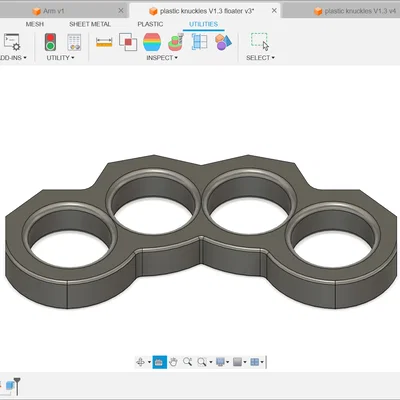400x400 pixels.
Task: Open the Section Analysis icon
Action: point(199,42)
